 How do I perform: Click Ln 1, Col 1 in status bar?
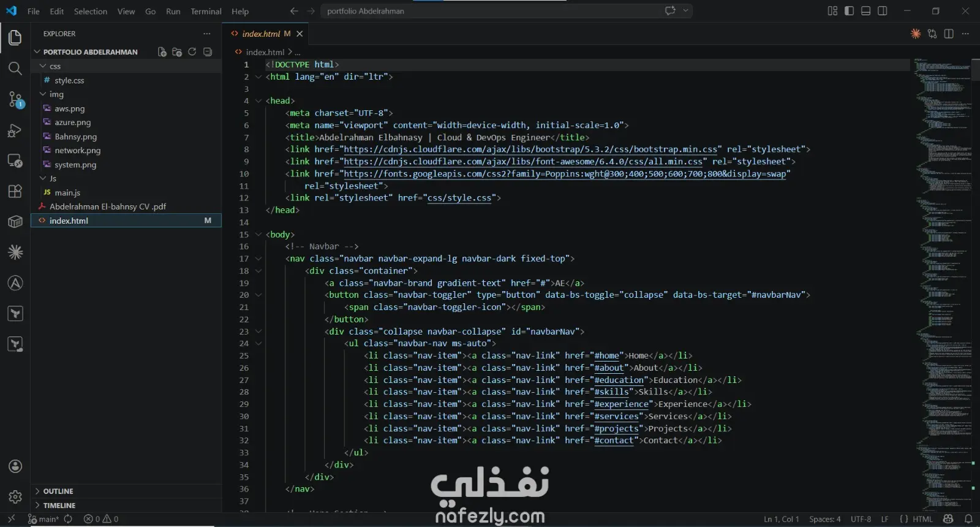[781, 519]
